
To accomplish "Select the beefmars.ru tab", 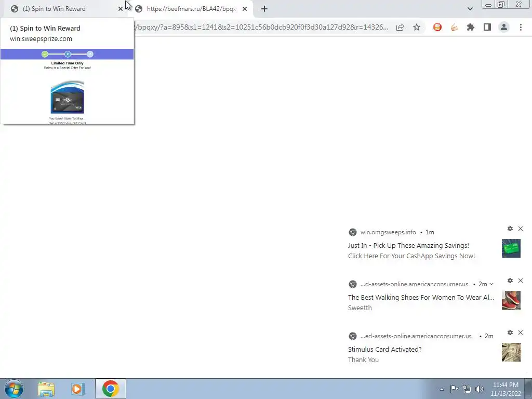I will pos(192,9).
